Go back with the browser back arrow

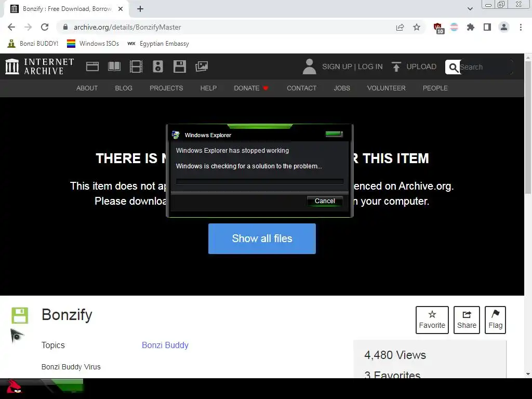11,27
